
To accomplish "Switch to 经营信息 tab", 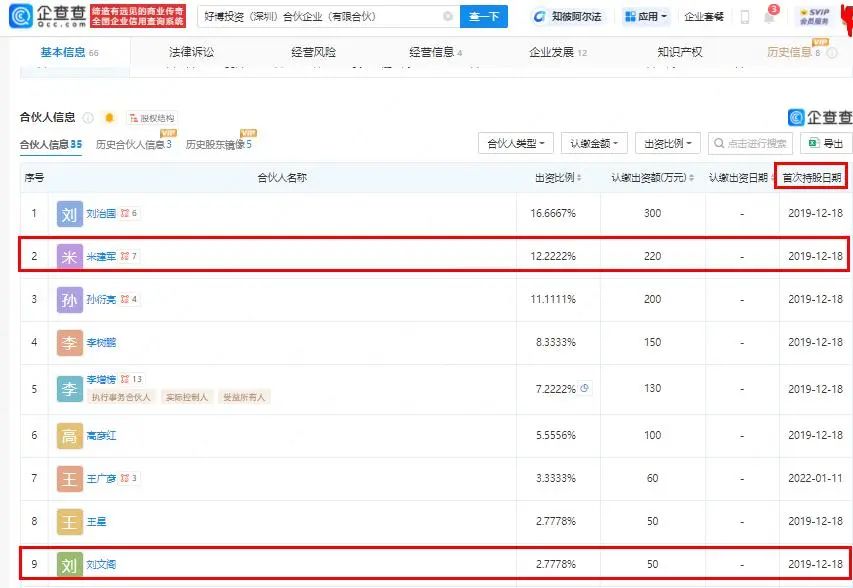I will coord(435,52).
